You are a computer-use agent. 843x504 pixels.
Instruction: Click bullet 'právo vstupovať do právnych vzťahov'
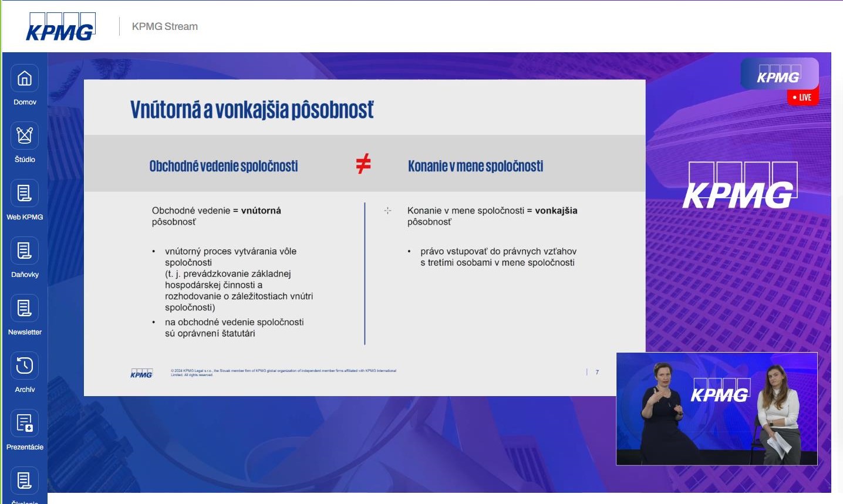tap(498, 251)
